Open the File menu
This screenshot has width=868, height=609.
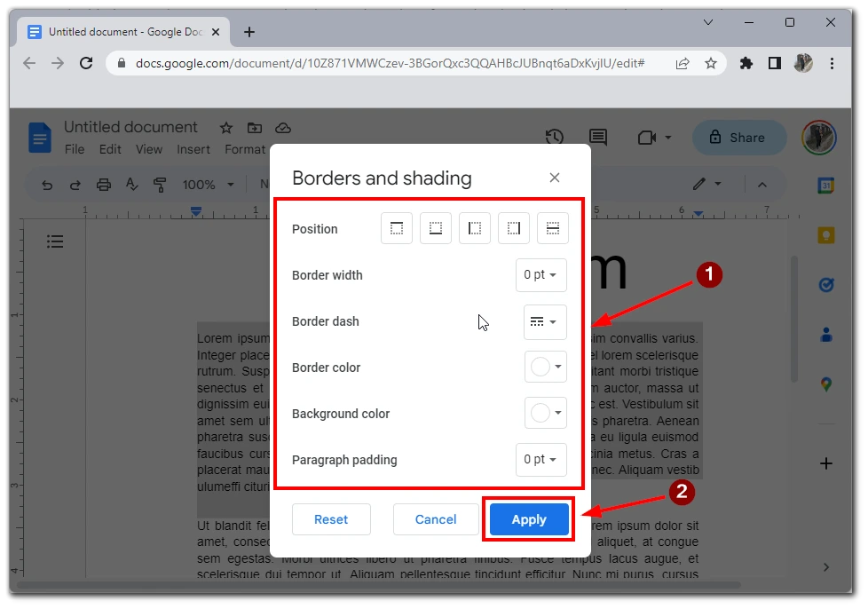pyautogui.click(x=75, y=149)
